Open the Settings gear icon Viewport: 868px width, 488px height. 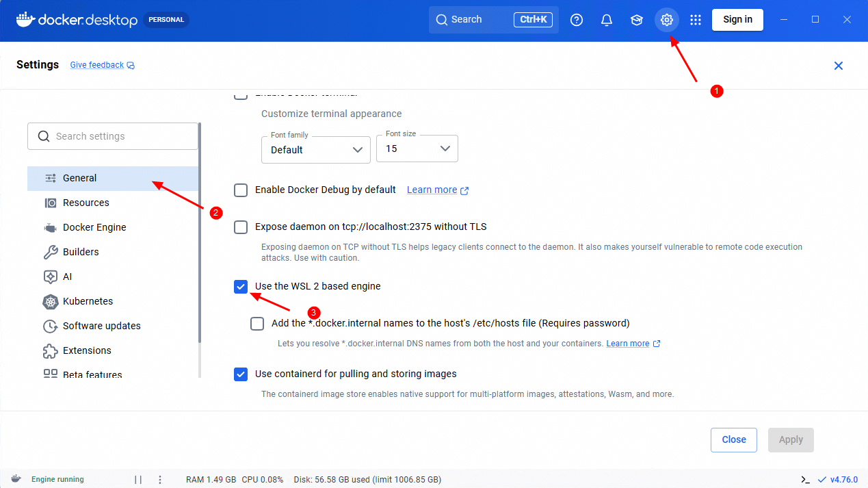(667, 20)
